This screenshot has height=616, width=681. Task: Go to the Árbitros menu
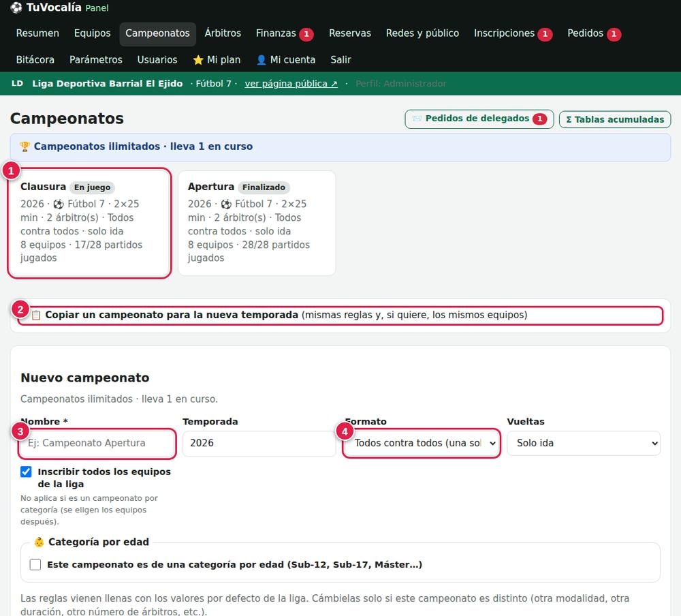point(223,33)
